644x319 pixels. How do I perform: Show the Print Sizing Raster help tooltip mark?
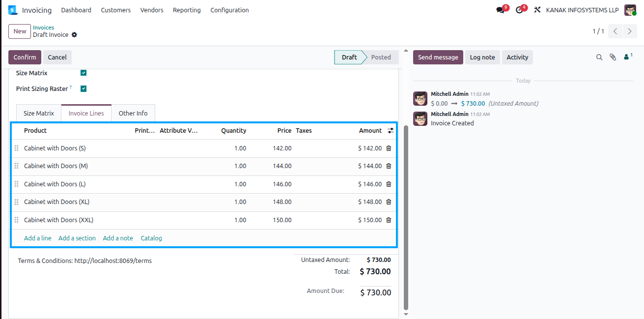pos(71,87)
